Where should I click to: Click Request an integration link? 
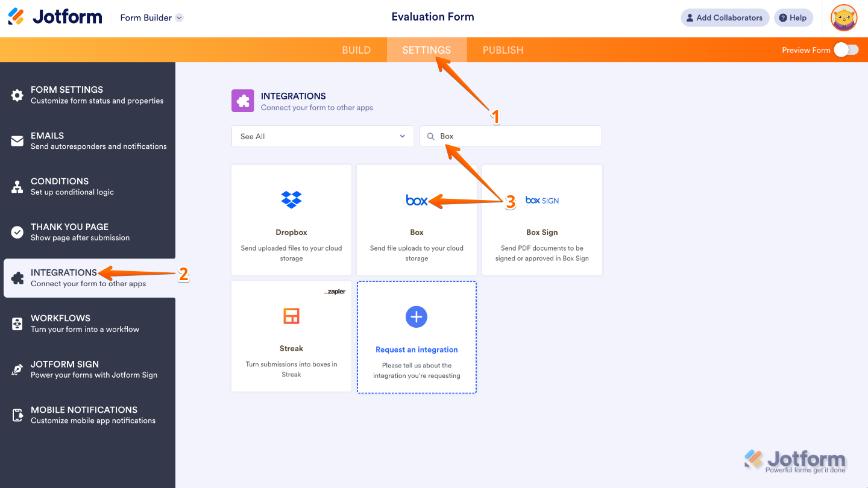[x=417, y=349]
